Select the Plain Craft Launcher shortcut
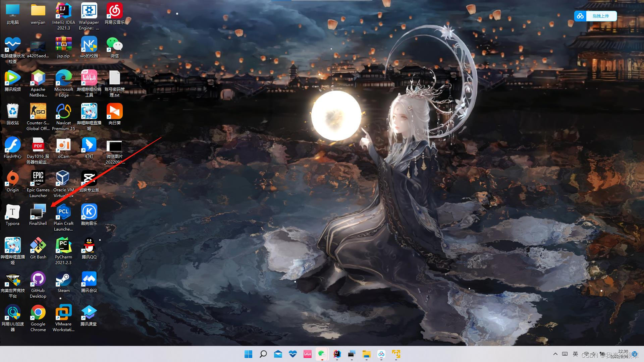The height and width of the screenshot is (362, 644). pyautogui.click(x=63, y=218)
